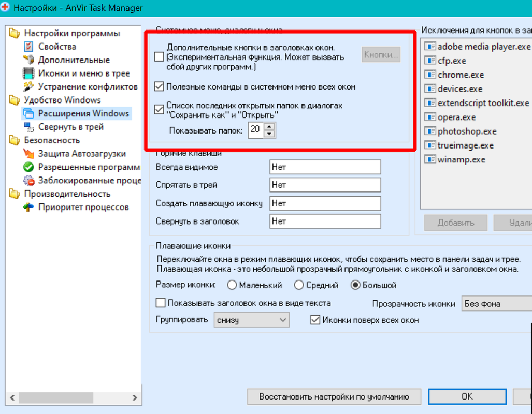Image resolution: width=532 pixels, height=414 pixels.
Task: Click the icon next to opera.exe
Action: point(430,117)
